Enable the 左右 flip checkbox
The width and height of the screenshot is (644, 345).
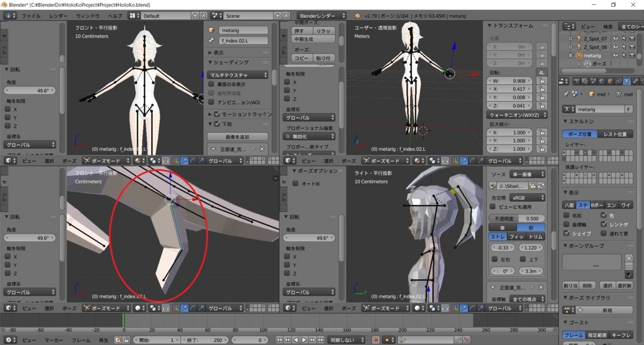click(x=494, y=260)
